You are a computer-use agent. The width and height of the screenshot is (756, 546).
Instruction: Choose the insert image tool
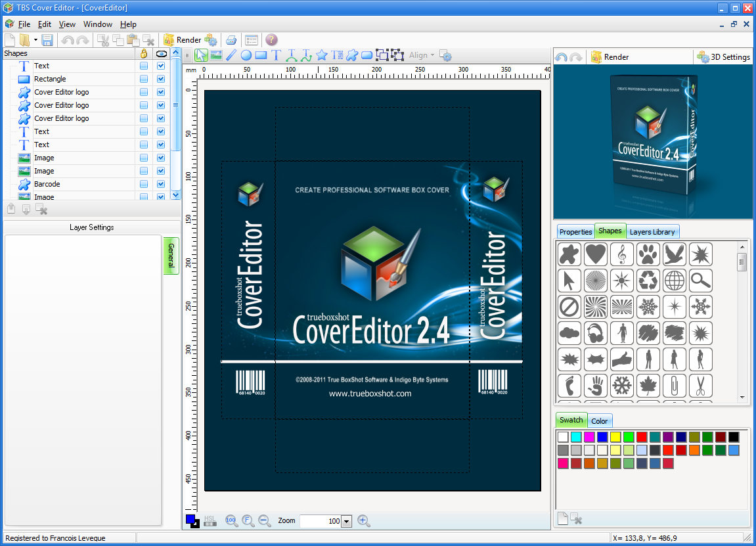(x=216, y=55)
